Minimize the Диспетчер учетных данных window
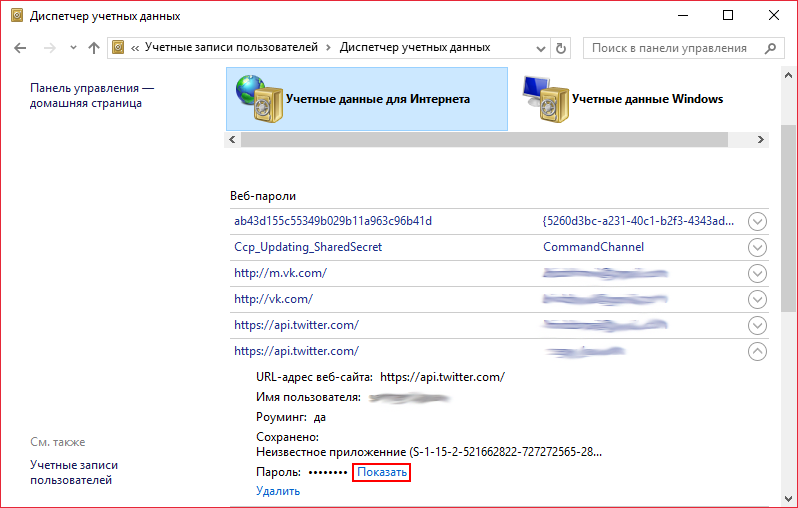This screenshot has height=508, width=798. [683, 16]
